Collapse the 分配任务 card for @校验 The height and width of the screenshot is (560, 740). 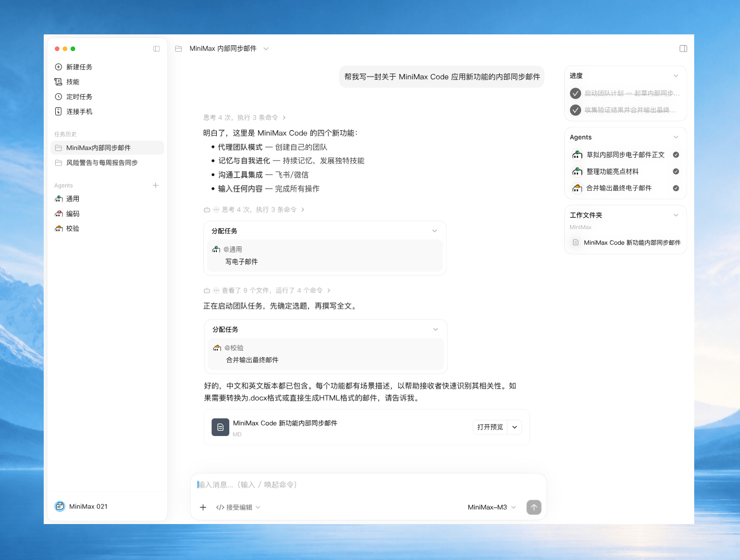coord(436,329)
